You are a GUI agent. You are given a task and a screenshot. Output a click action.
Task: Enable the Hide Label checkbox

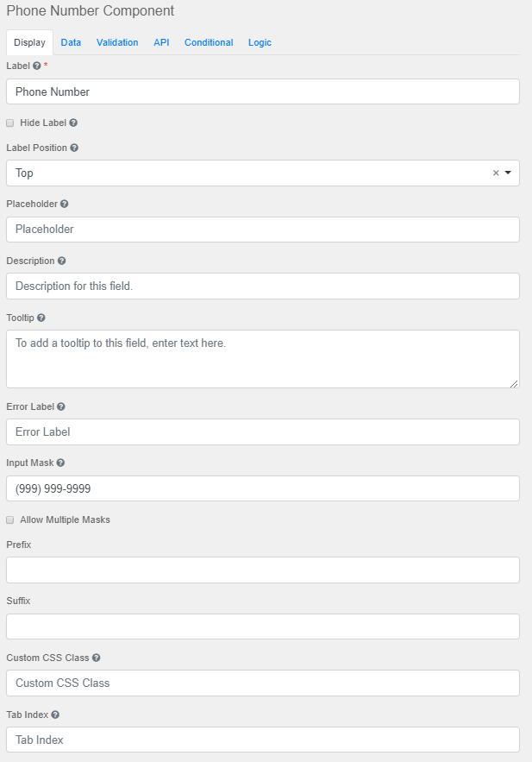pyautogui.click(x=9, y=123)
